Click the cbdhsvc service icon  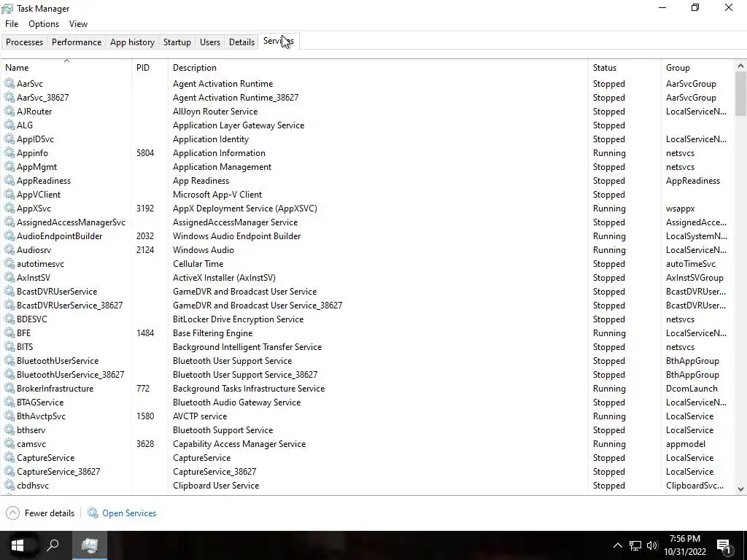[9, 485]
